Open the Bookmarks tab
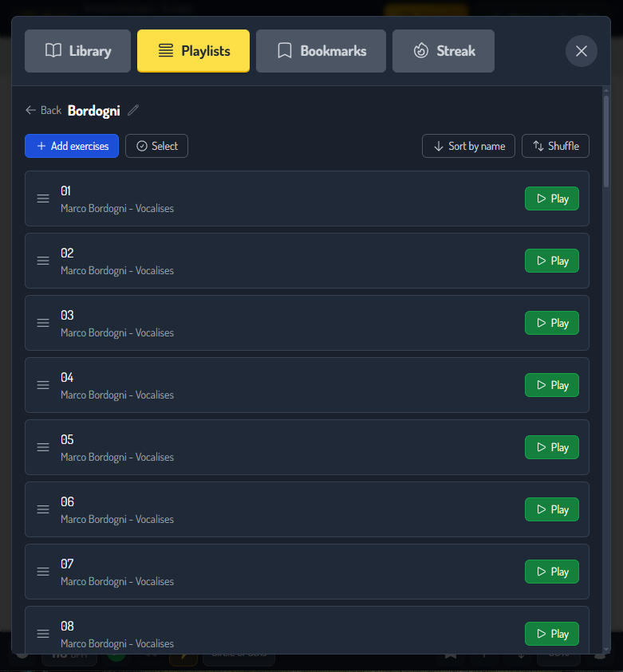Image resolution: width=623 pixels, height=672 pixels. (321, 51)
